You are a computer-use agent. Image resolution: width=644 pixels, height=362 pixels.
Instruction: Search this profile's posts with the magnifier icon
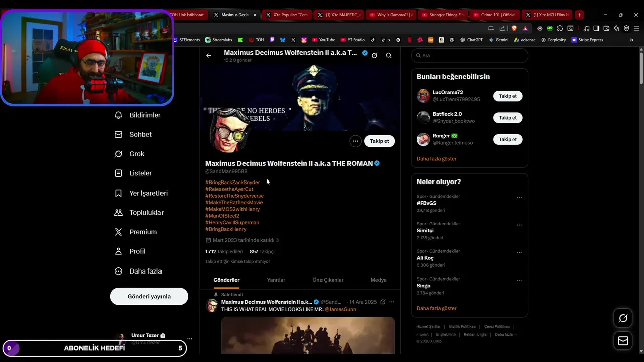389,56
